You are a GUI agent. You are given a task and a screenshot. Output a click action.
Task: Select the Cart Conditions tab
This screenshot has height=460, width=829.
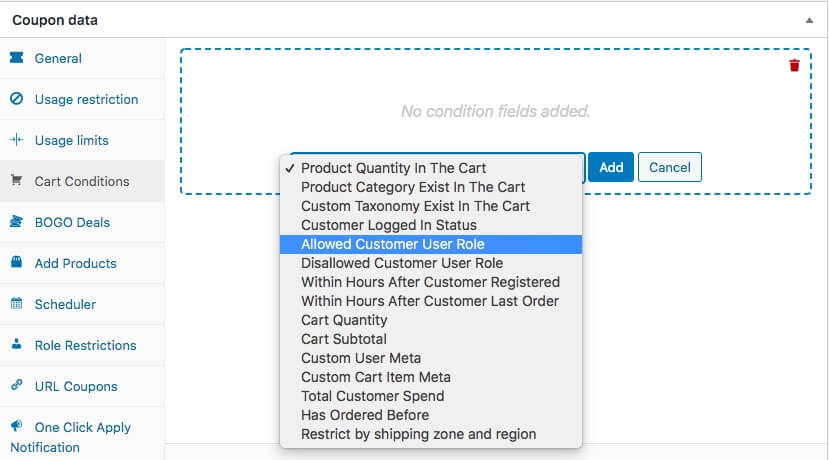[82, 181]
